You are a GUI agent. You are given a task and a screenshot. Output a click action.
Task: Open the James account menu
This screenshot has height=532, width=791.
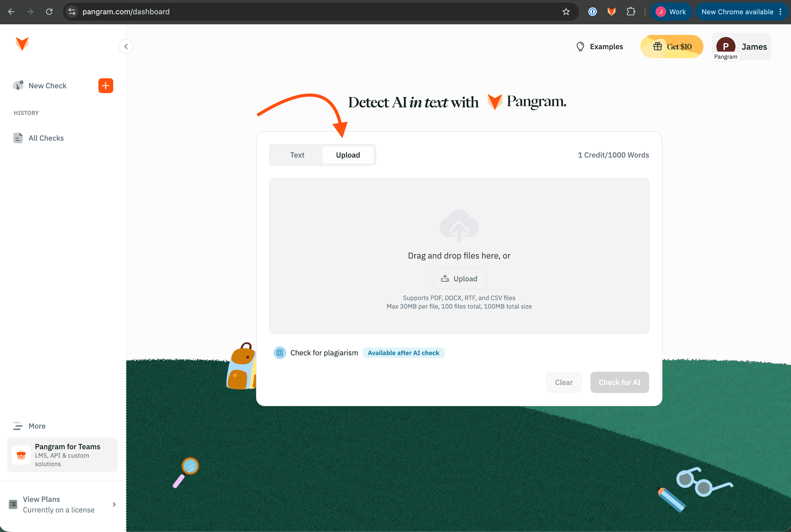[742, 47]
